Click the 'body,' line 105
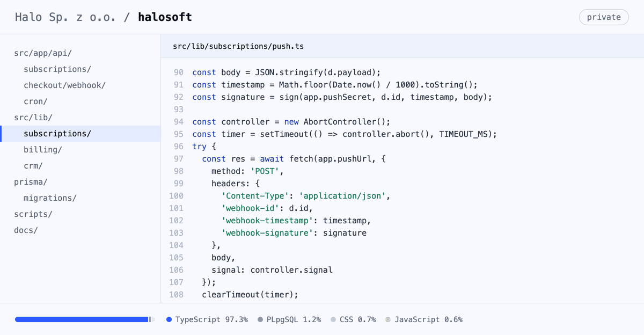 point(223,258)
